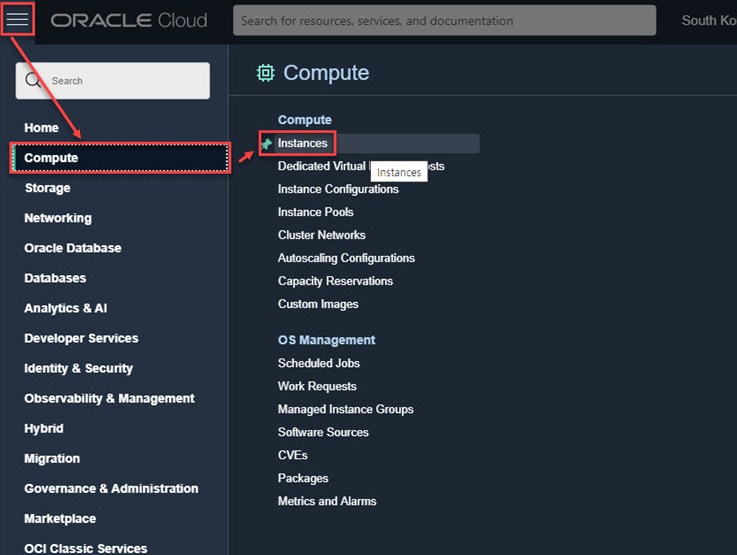The height and width of the screenshot is (555, 737).
Task: Go to Home in navigation menu
Action: 41,128
